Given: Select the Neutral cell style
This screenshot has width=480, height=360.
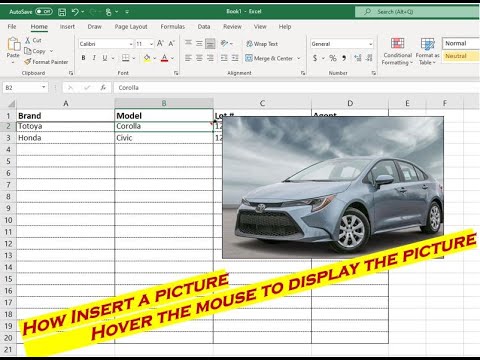Looking at the screenshot, I should coord(461,56).
